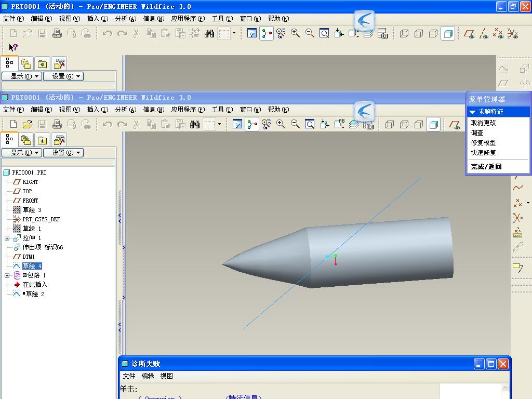
Task: Open the favorites tab in navigator
Action: coord(42,140)
